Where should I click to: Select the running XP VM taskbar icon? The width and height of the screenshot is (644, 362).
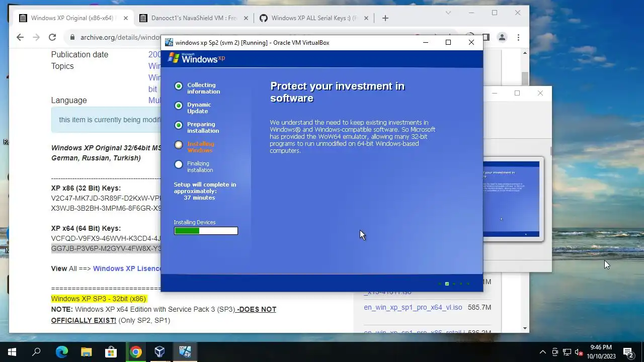185,352
